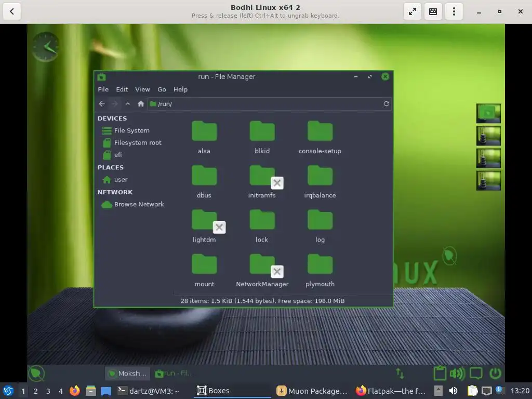Switch to host workspace 1
Viewport: 532px width, 399px height.
tap(23, 391)
